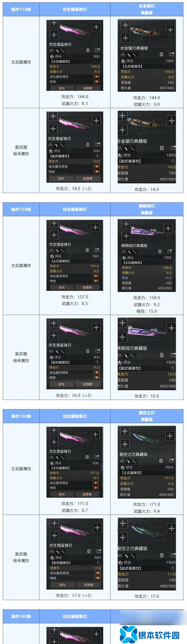The height and width of the screenshot is (644, 187).
Task: Click right-side plus slot on level 120 main 精钢阔刃典藏版 card
Action: [x=168, y=228]
